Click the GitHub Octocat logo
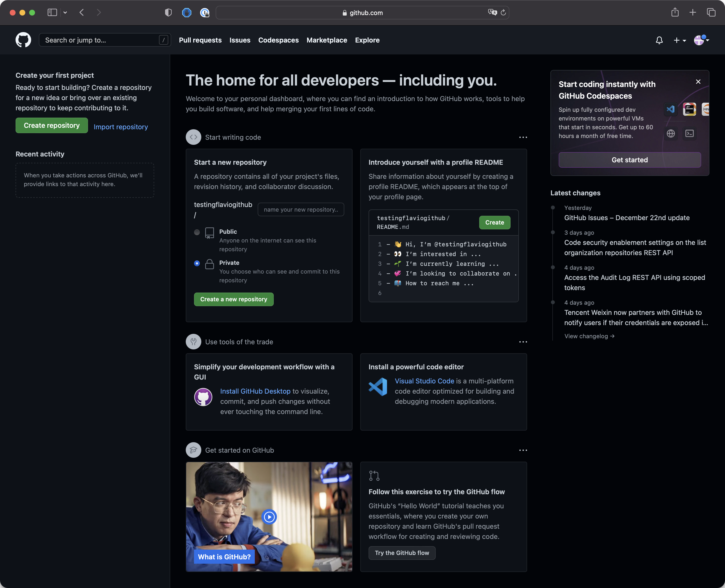 (23, 40)
